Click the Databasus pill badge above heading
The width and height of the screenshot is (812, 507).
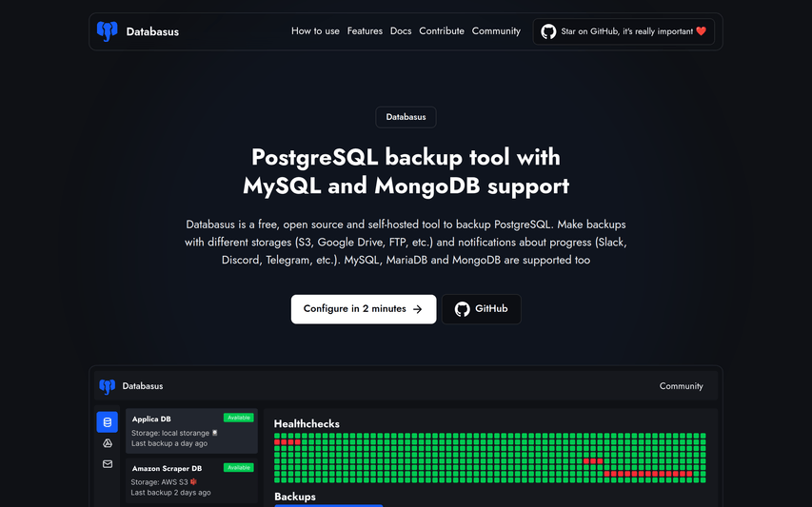[x=406, y=117]
